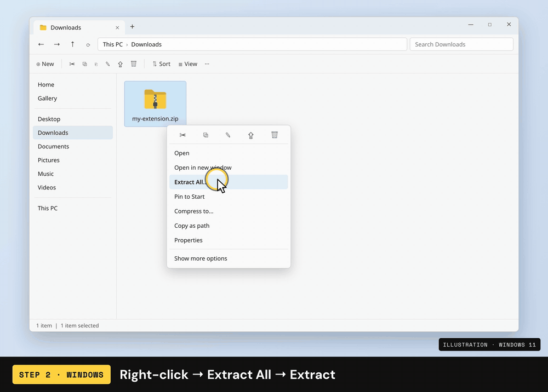Minimize the File Explorer window
Image resolution: width=548 pixels, height=392 pixels.
point(471,25)
